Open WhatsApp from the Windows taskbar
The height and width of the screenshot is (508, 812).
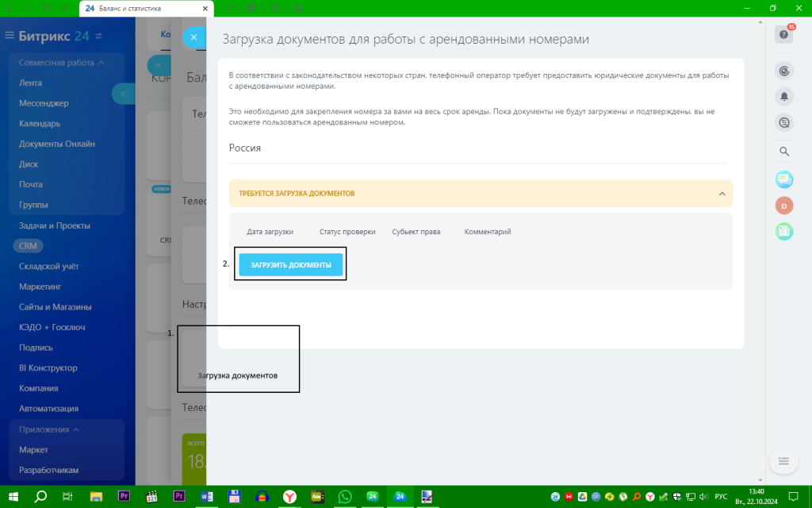coord(344,497)
